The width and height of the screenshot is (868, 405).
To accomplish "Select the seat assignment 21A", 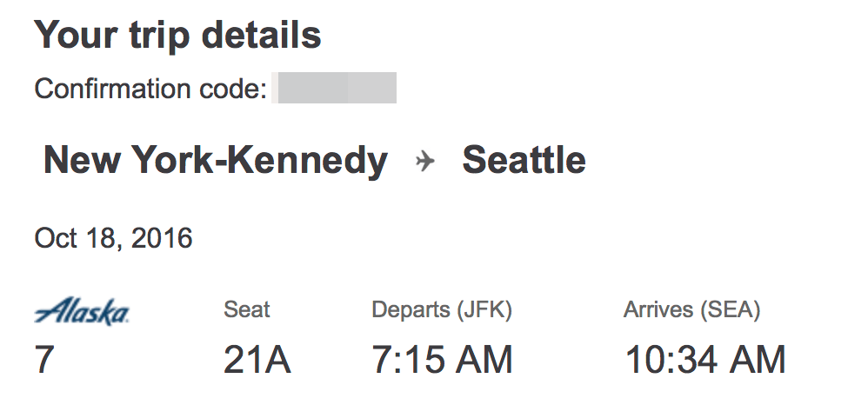I will 257,360.
